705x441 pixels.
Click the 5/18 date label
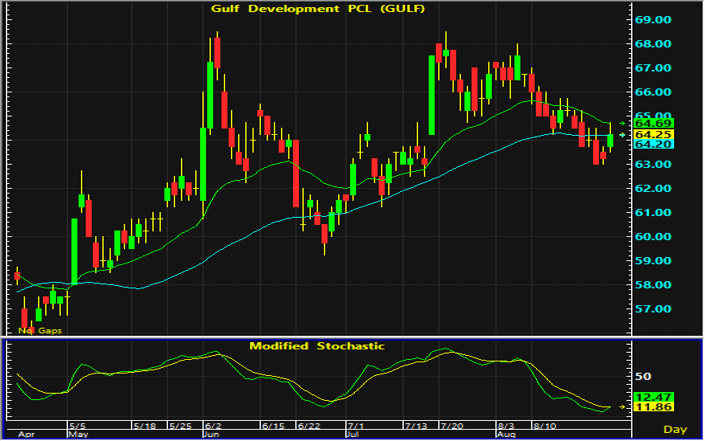[x=144, y=426]
